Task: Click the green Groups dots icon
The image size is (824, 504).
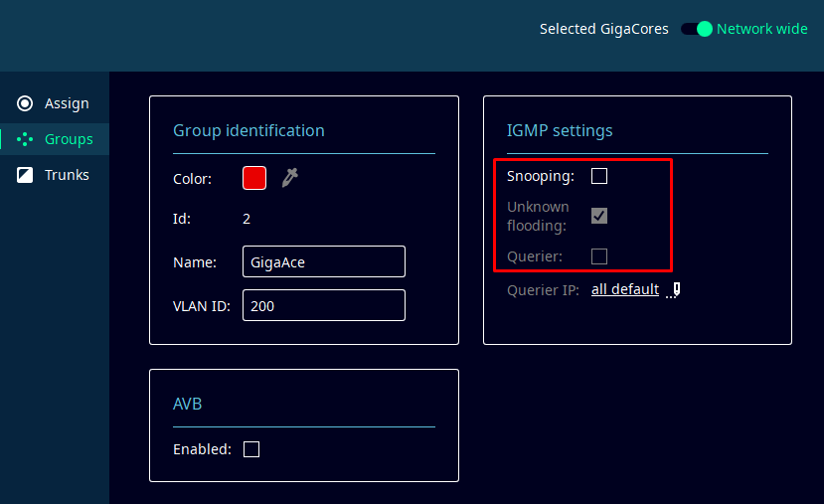Action: click(25, 139)
